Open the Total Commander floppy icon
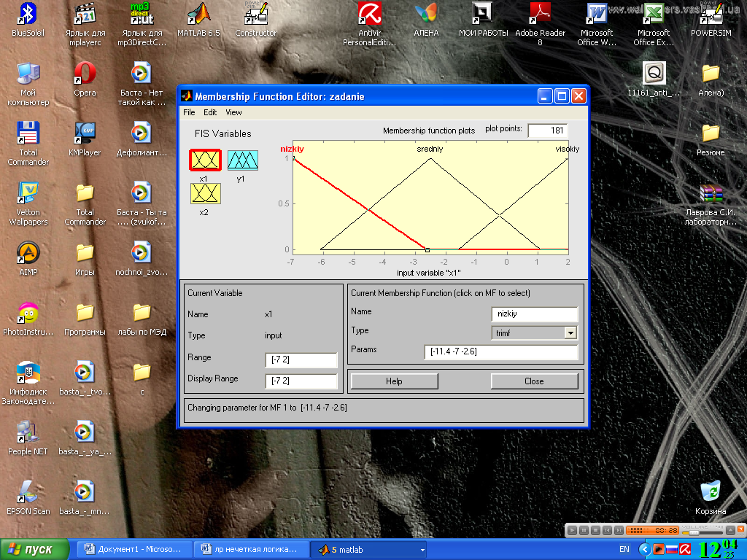 (x=28, y=143)
